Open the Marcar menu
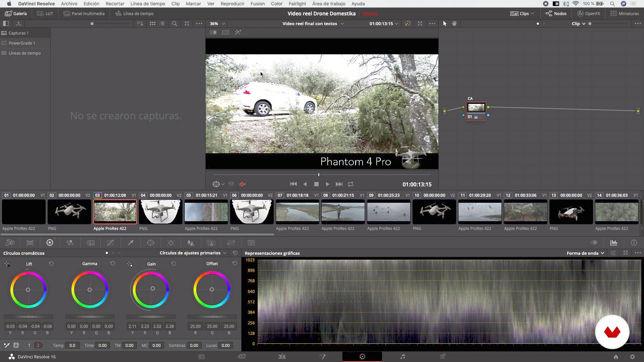The width and height of the screenshot is (644, 362). 193,4
